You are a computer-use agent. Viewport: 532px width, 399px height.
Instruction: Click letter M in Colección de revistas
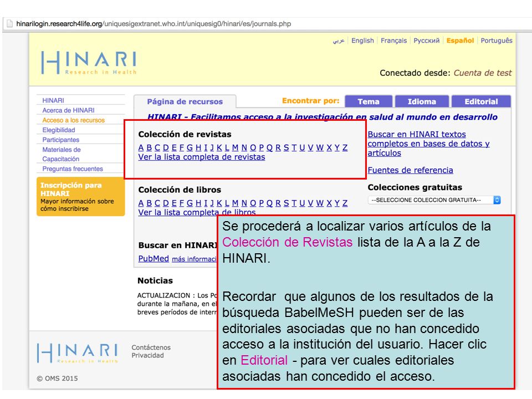[235, 147]
